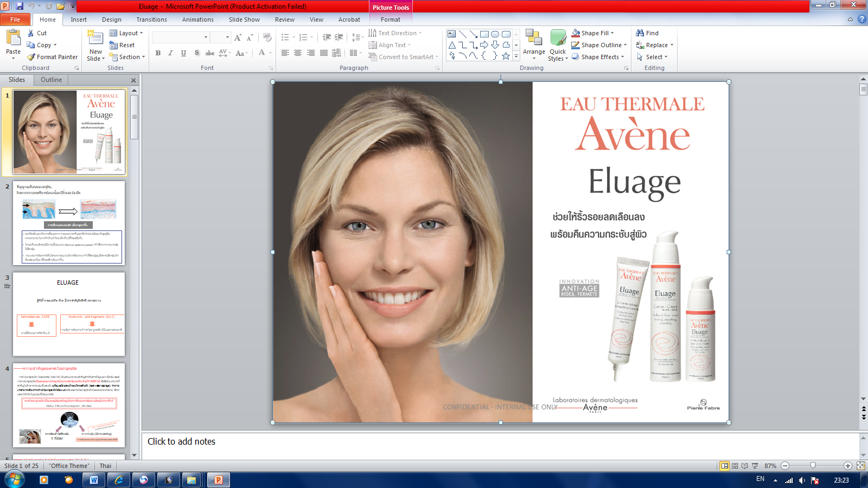The image size is (868, 488).
Task: Insert a New Slide using its icon
Action: 95,37
